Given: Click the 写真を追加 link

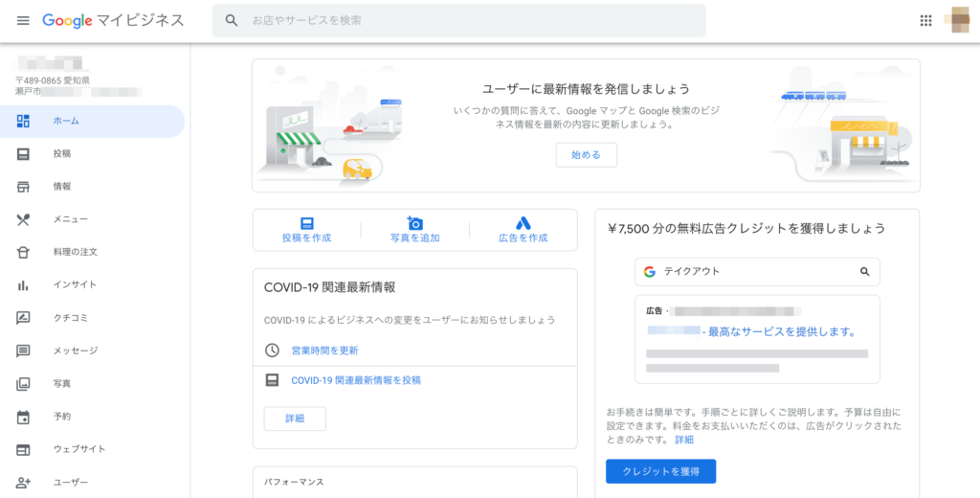Looking at the screenshot, I should 415,238.
